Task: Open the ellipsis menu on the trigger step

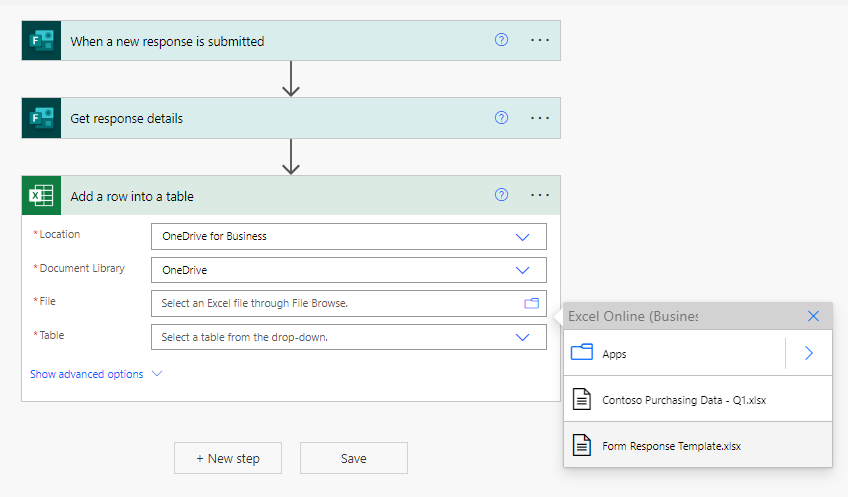Action: 540,40
